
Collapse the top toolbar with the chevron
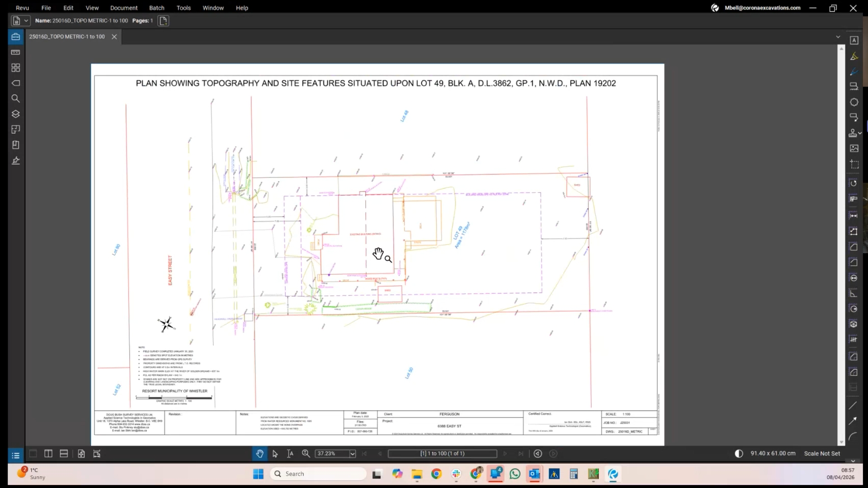tap(838, 36)
